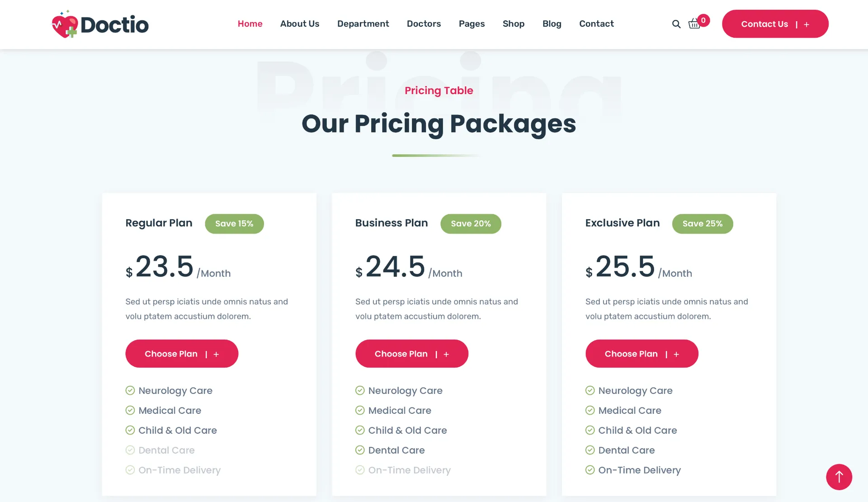Click the cart count badge showing 0
The height and width of the screenshot is (502, 868).
coord(703,20)
